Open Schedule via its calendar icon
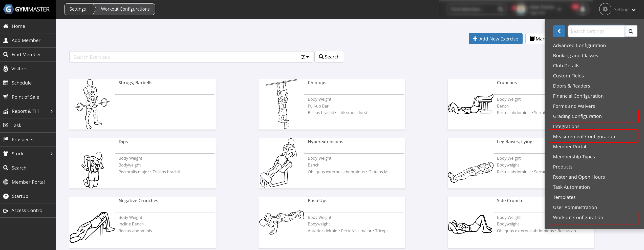644x250 pixels. [6, 83]
